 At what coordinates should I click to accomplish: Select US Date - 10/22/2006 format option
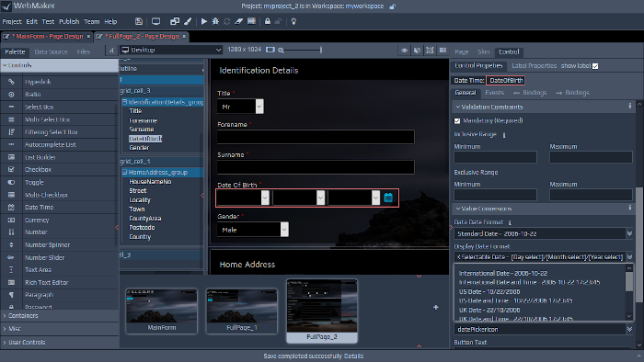pyautogui.click(x=489, y=291)
